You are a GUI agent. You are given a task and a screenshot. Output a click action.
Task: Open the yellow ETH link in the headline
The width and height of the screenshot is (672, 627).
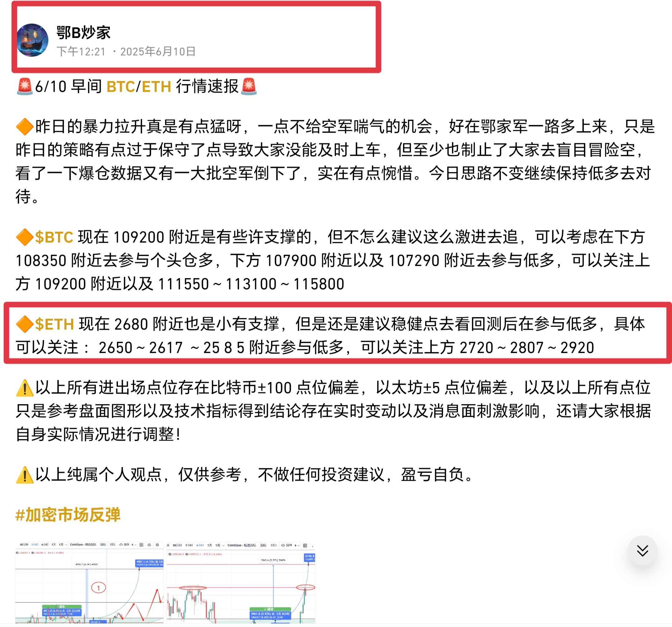point(157,86)
